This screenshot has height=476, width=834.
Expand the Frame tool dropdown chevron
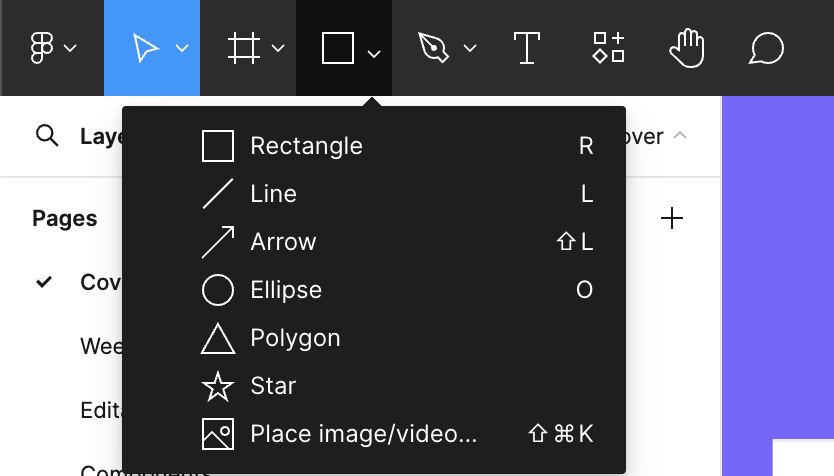pos(278,48)
